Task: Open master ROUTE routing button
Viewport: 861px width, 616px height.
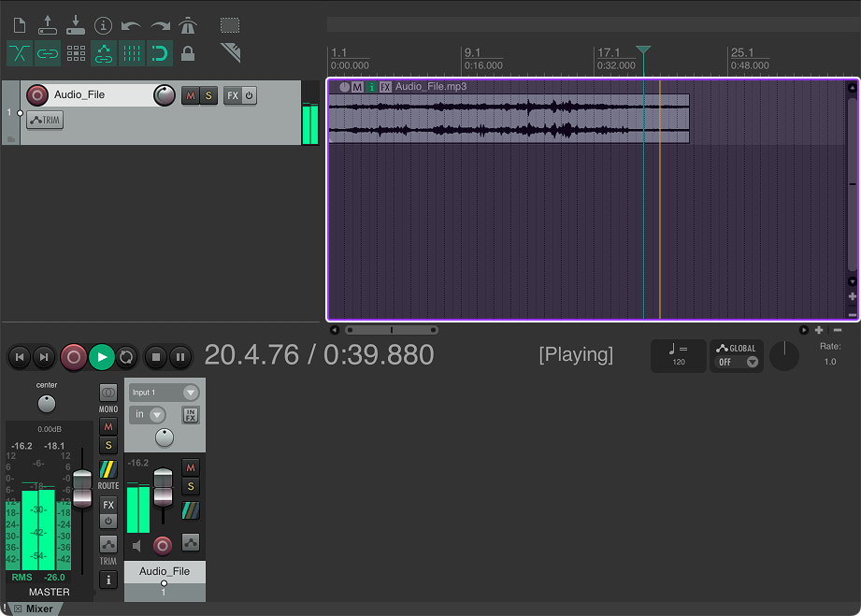Action: (108, 469)
